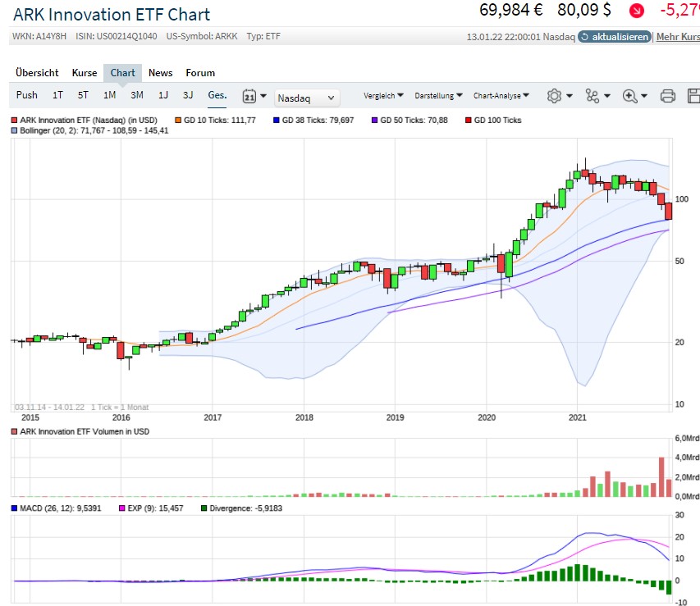Select the Ges. full-history range
Viewport: 700px width, 606px height.
click(217, 95)
